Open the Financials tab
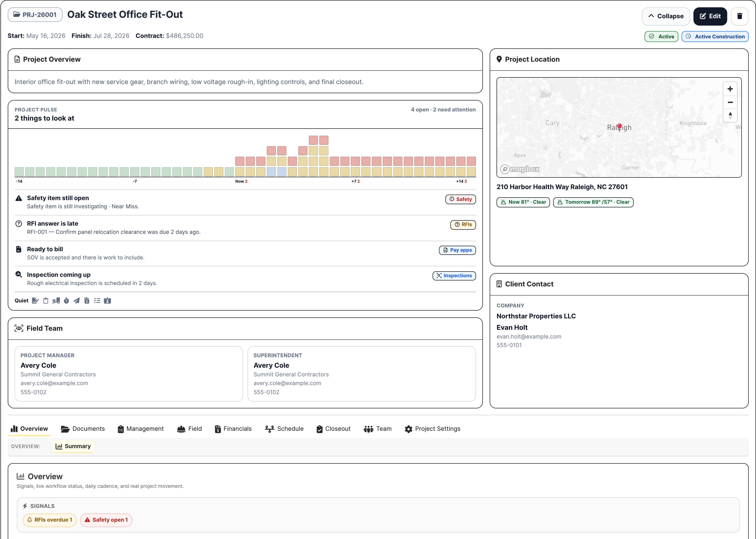This screenshot has width=756, height=539. coord(233,428)
